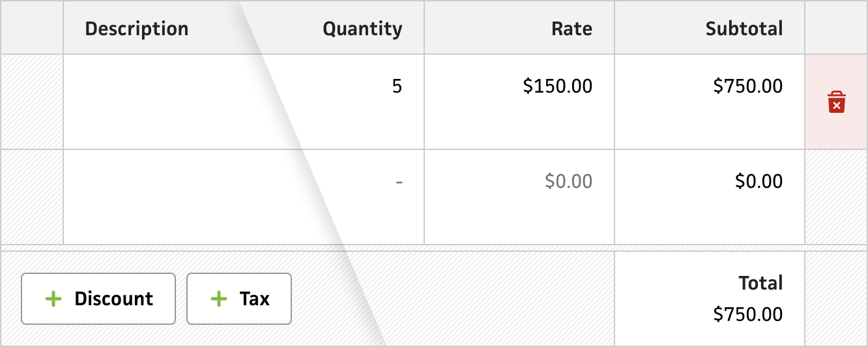This screenshot has height=347, width=868.
Task: Click the Subtotal column header
Action: click(744, 29)
